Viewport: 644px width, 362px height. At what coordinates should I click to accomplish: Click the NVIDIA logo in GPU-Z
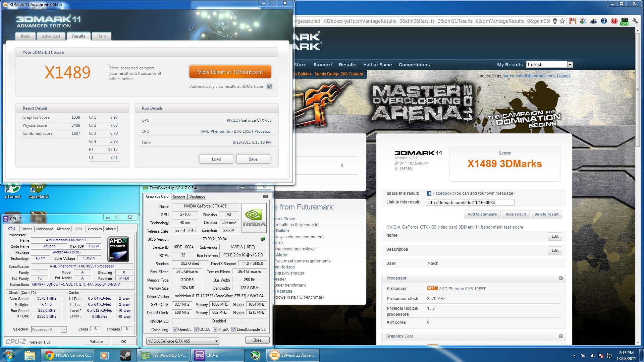[x=254, y=218]
